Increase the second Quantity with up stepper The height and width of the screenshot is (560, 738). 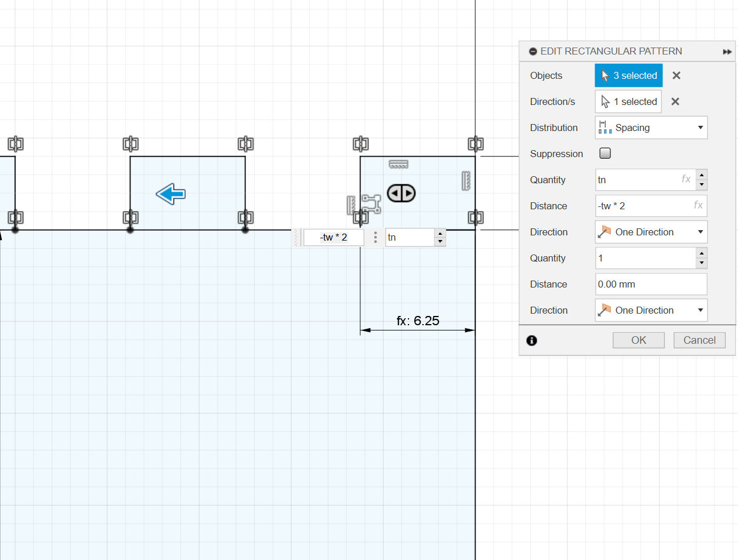[701, 253]
